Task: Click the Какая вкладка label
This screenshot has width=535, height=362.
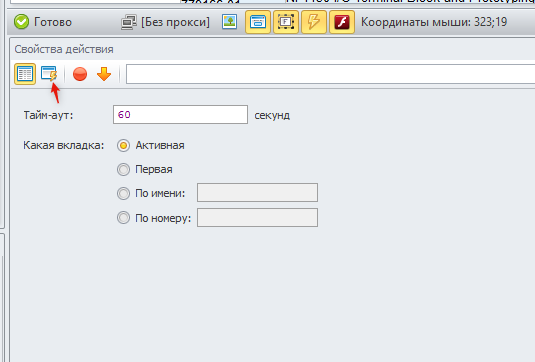Action: (x=63, y=145)
